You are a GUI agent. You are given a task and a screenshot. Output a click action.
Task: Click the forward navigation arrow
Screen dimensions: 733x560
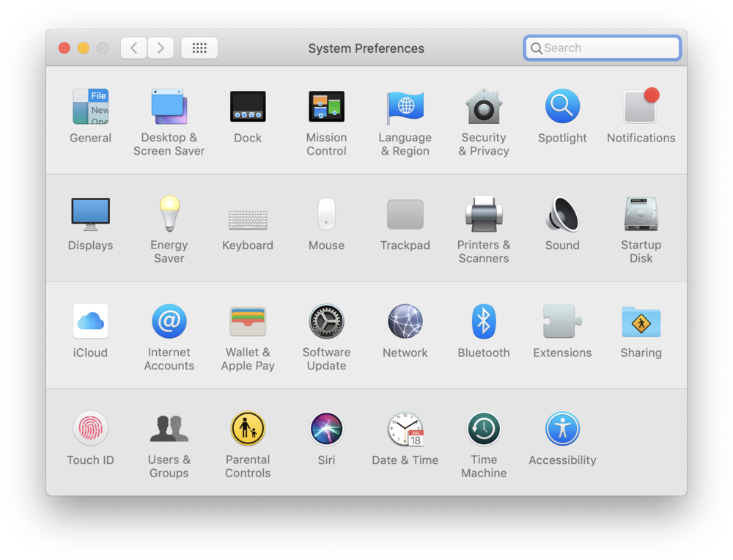(161, 48)
